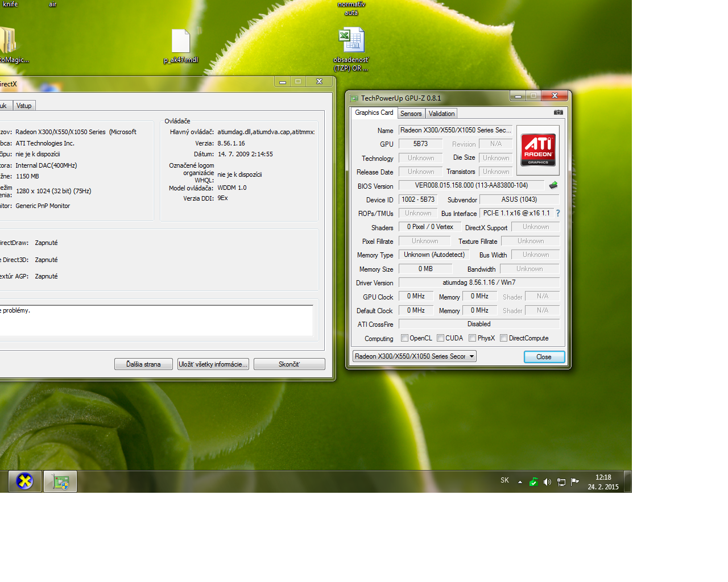
Task: Click the DirectX diagnostic taskbar icon
Action: (x=24, y=481)
